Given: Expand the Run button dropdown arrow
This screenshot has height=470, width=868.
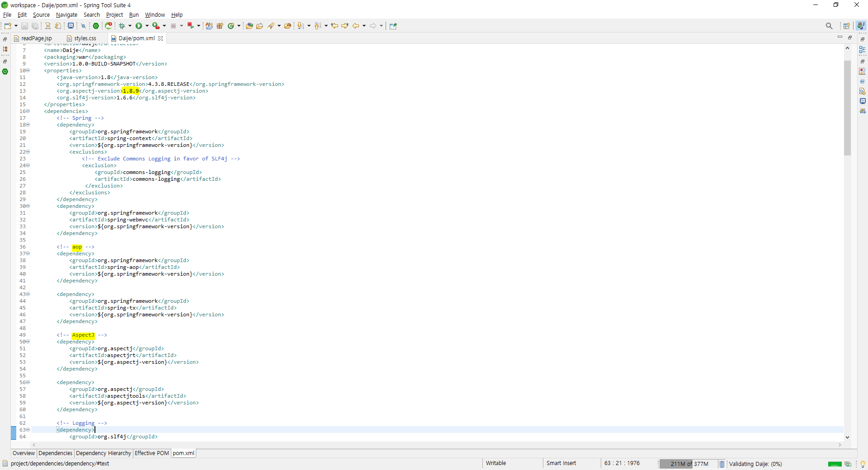Looking at the screenshot, I should [x=147, y=26].
